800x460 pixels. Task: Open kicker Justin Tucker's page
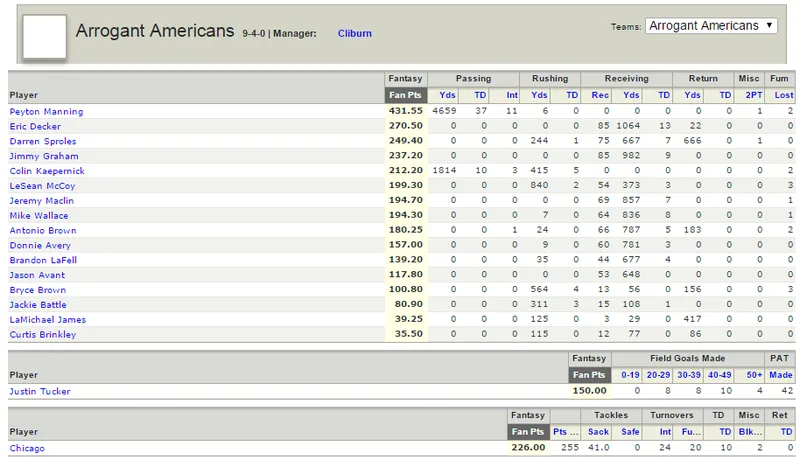40,391
